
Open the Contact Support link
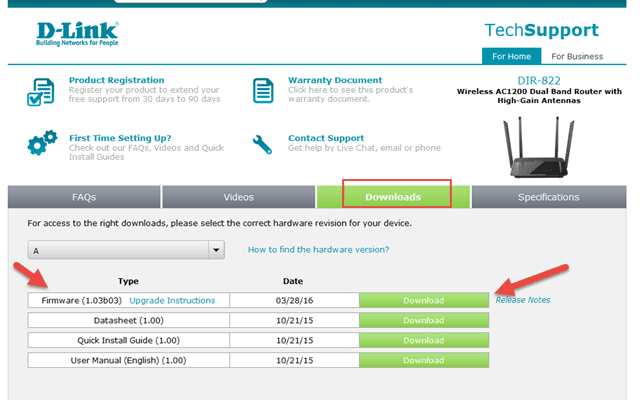coord(326,138)
